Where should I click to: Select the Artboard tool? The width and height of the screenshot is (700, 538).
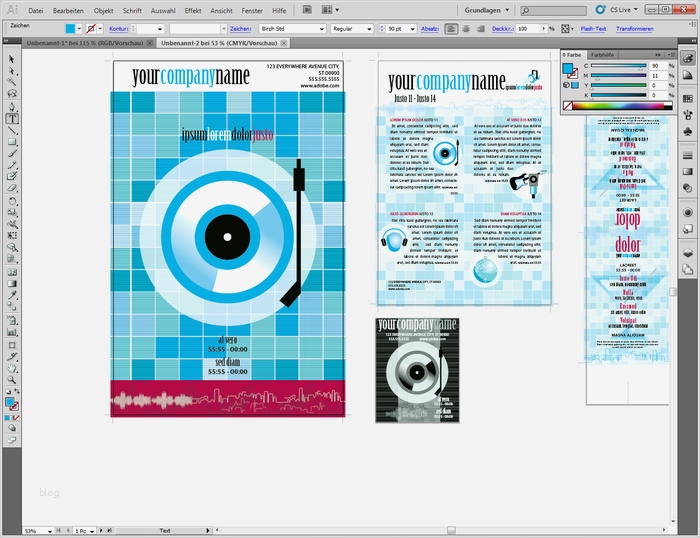[12, 345]
